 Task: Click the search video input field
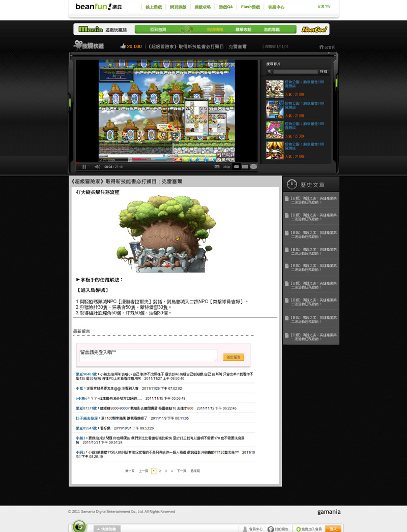coord(295,72)
